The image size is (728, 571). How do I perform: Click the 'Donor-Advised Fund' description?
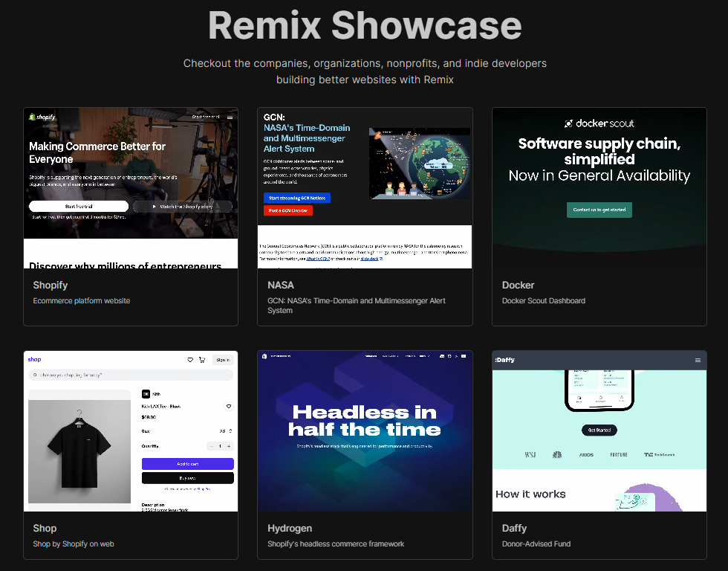pos(536,544)
